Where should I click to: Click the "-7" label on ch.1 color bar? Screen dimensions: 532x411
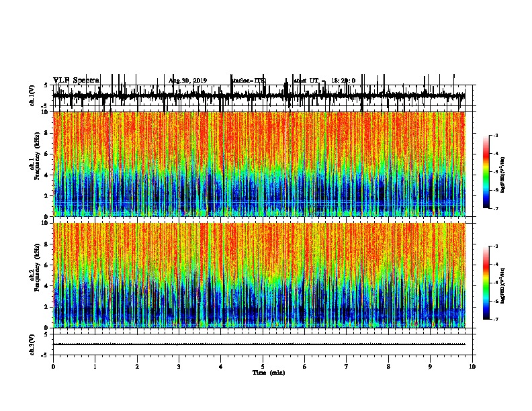point(496,208)
